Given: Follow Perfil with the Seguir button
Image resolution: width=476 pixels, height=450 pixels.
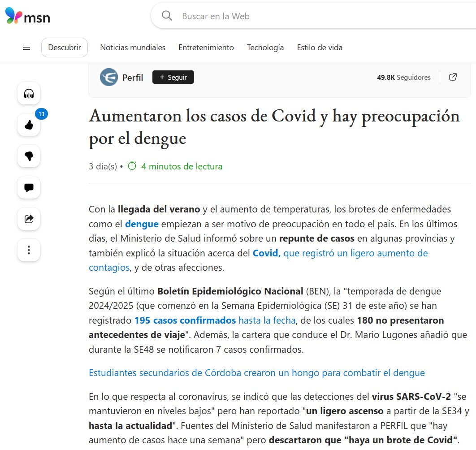Looking at the screenshot, I should pos(173,77).
